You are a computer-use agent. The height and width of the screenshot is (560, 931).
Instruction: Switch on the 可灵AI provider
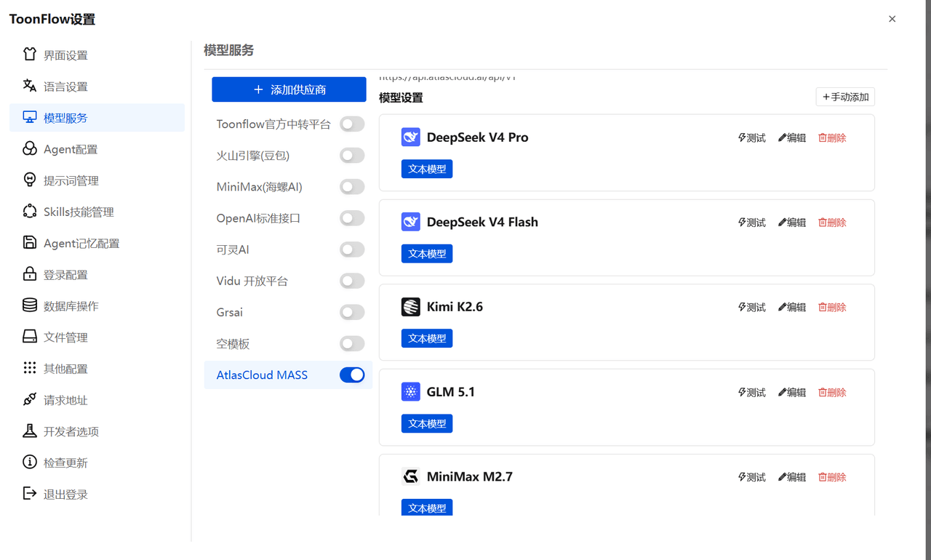pos(352,249)
